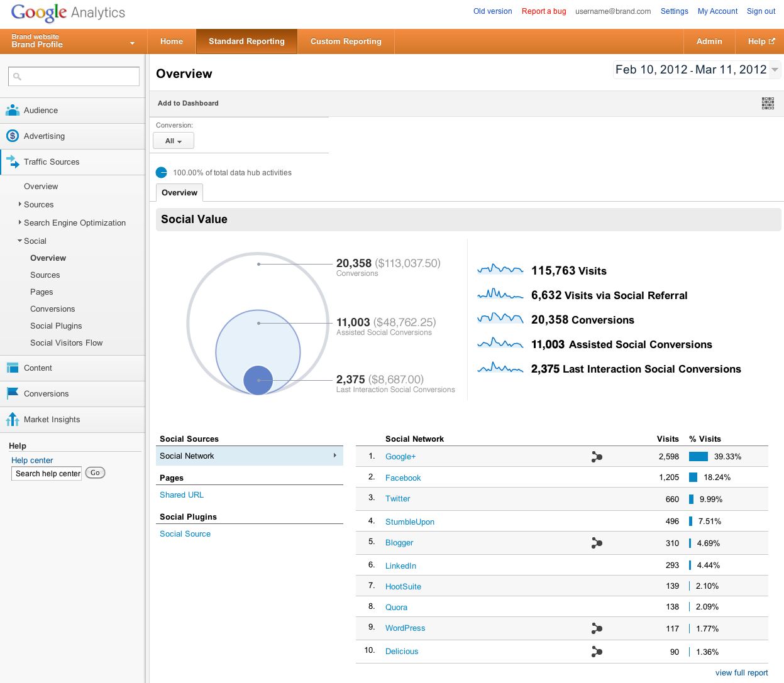This screenshot has width=784, height=683.
Task: Click the Visits column header
Action: click(x=668, y=439)
